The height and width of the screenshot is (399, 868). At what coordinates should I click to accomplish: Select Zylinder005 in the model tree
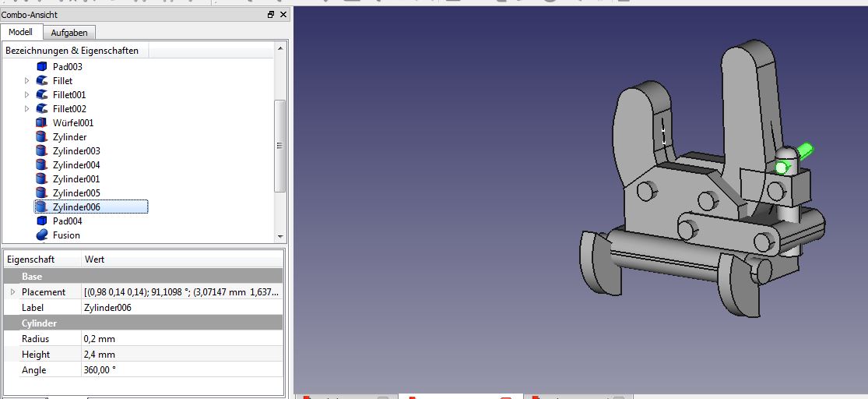(76, 193)
